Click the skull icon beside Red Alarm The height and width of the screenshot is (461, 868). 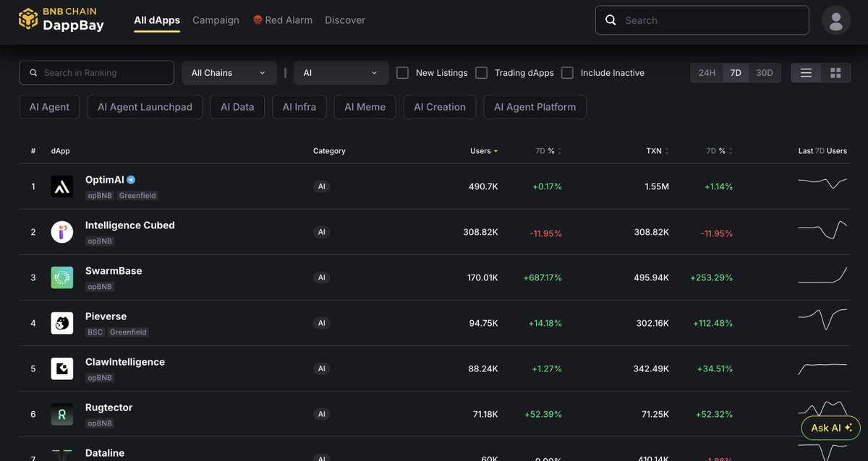click(x=258, y=20)
